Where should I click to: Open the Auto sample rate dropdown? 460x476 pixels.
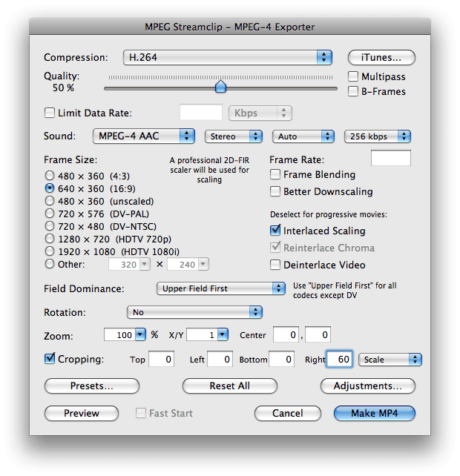pyautogui.click(x=303, y=136)
